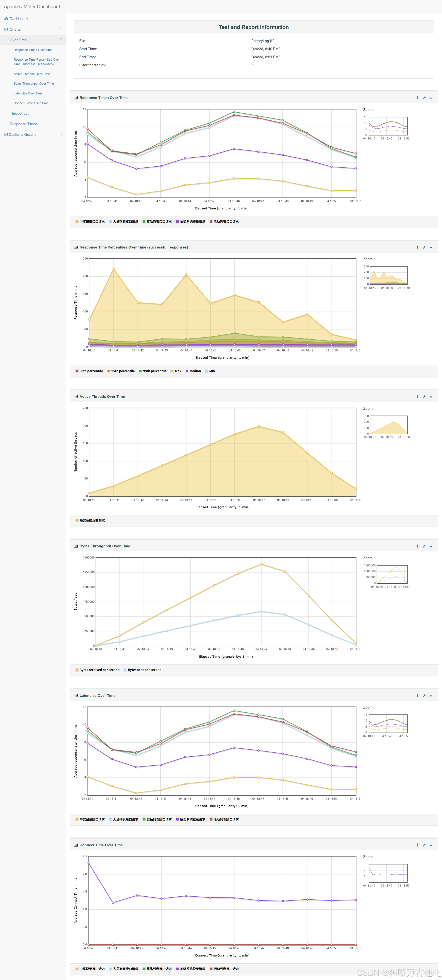Image resolution: width=442 pixels, height=980 pixels.
Task: Click vertical resize arrow on Active Threads panel
Action: coord(417,396)
